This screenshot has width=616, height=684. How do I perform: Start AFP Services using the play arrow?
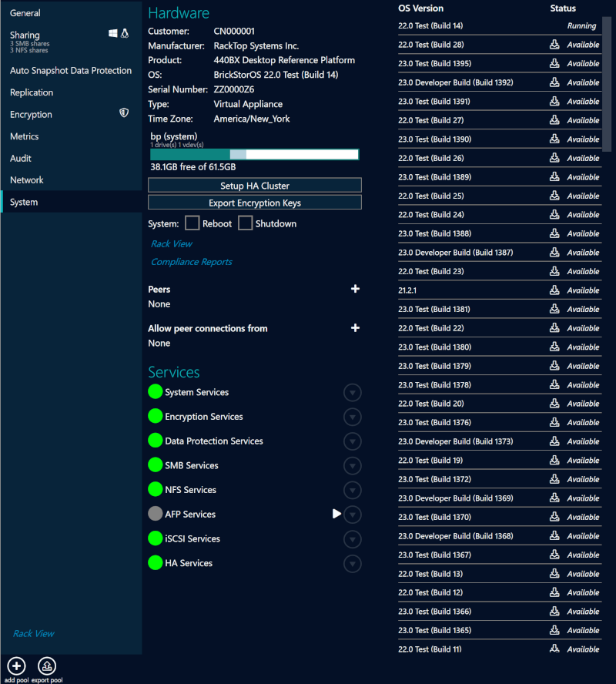click(336, 514)
